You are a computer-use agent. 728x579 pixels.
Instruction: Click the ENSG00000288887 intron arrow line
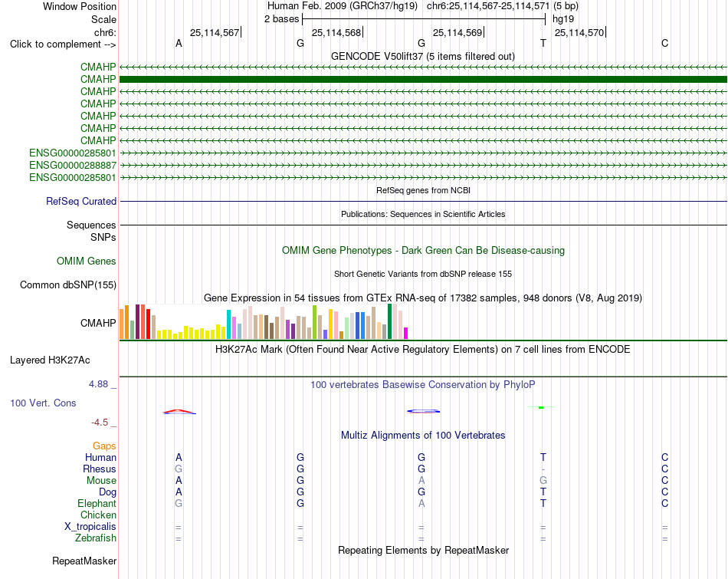pos(424,165)
